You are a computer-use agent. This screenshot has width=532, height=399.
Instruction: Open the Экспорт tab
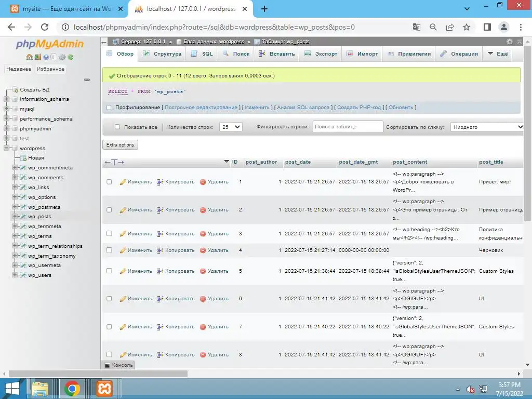(321, 54)
